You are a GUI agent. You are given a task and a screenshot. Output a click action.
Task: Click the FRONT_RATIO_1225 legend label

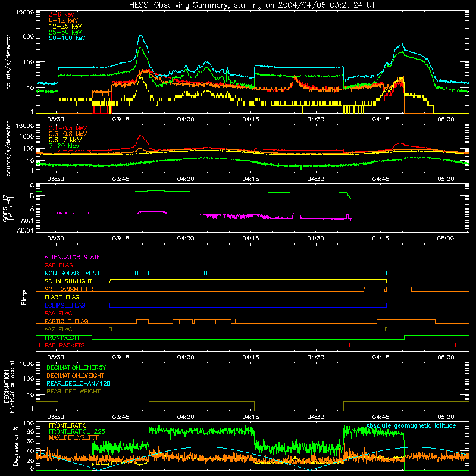(77, 431)
